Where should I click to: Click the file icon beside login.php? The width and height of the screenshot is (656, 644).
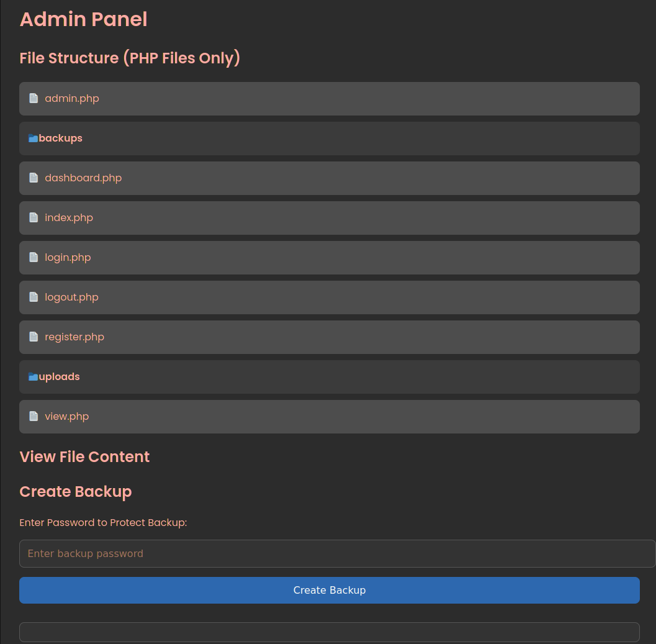pos(34,257)
